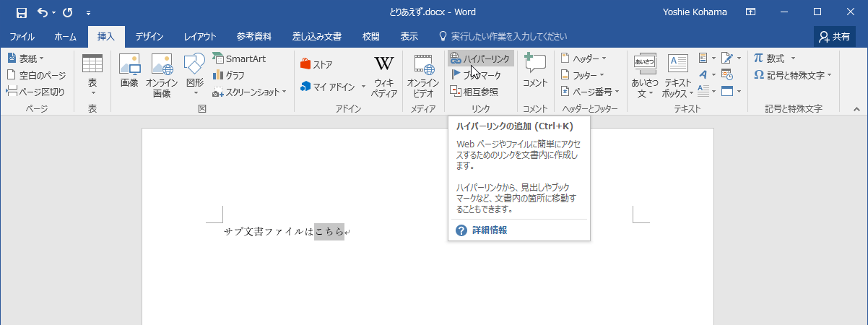This screenshot has height=325, width=868.
Task: Click the 相互参照 cross-reference button
Action: (x=474, y=92)
